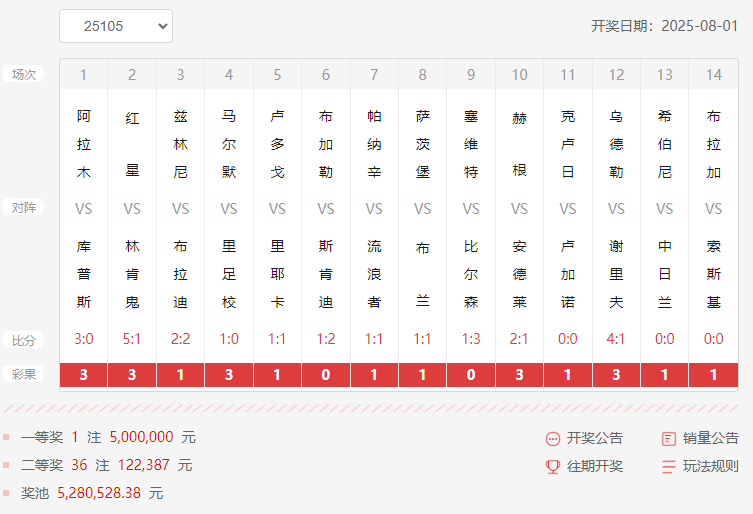Viewport: 753px width, 514px height.
Task: Click the 3:0 score in match 1
Action: 84,339
